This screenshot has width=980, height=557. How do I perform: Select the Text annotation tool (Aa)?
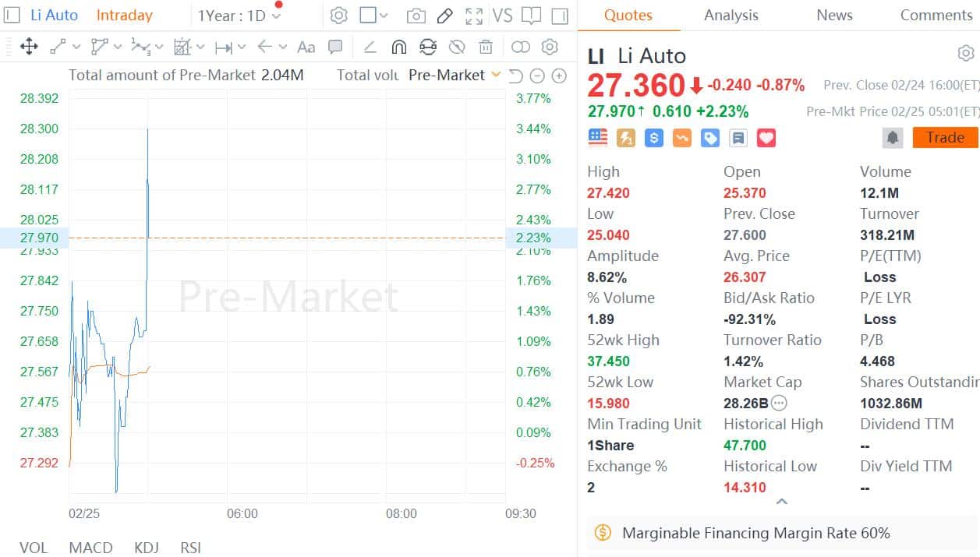point(306,47)
